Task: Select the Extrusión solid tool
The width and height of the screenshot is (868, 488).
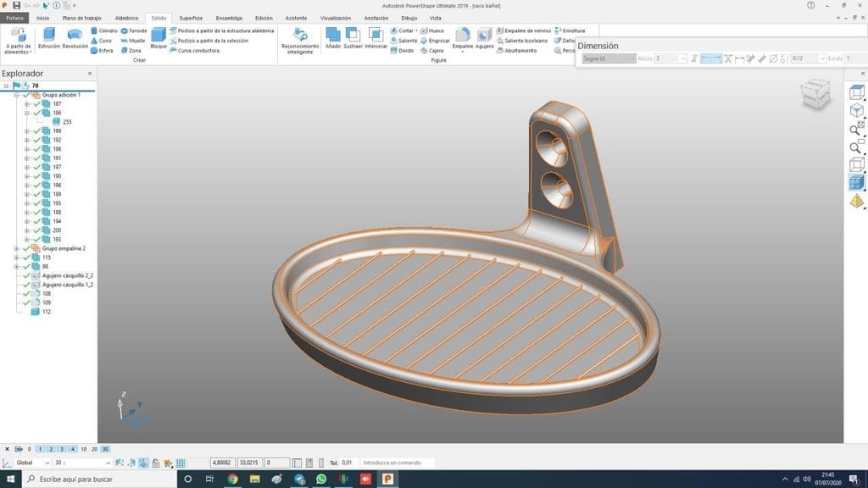Action: (x=48, y=37)
